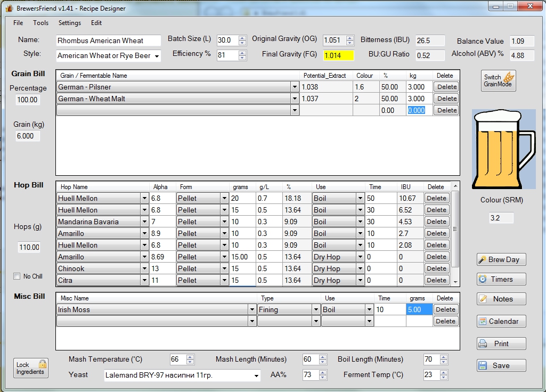Open Brew Day via its icon button
This screenshot has height=392, width=546.
coord(501,259)
